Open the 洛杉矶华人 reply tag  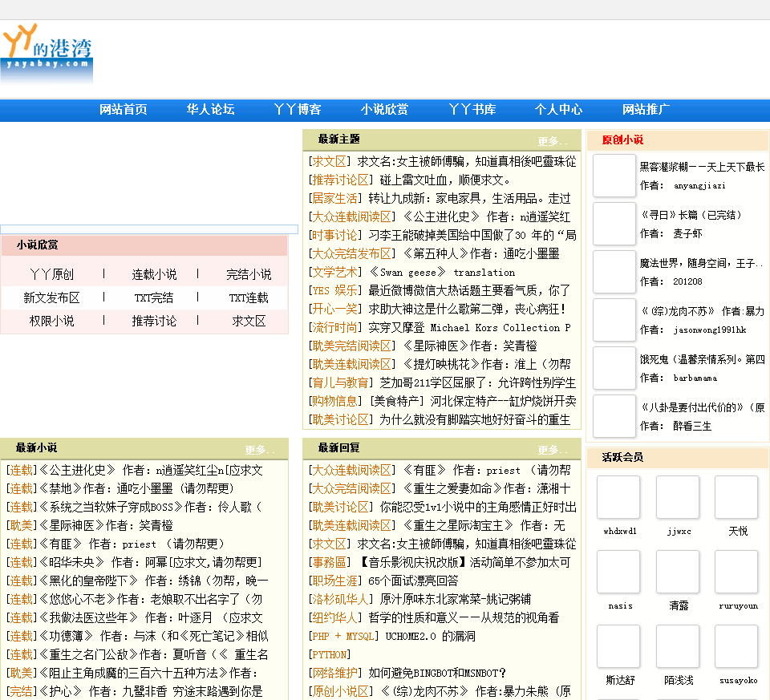[340, 599]
